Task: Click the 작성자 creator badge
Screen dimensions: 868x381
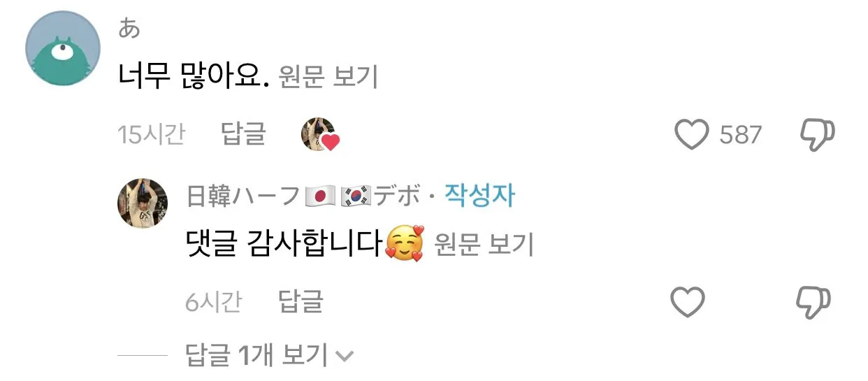Action: pos(479,196)
